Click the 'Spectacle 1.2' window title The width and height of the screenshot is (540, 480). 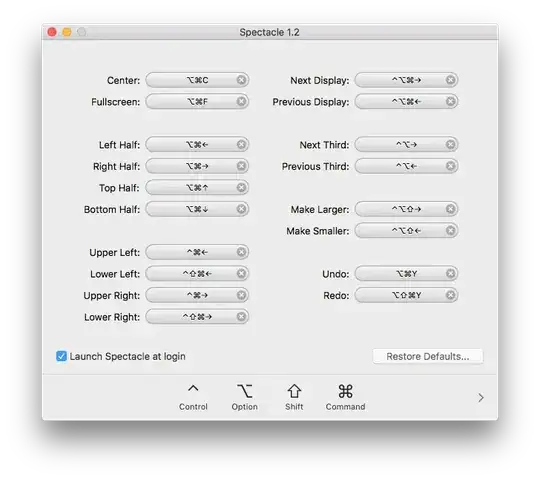pyautogui.click(x=270, y=32)
